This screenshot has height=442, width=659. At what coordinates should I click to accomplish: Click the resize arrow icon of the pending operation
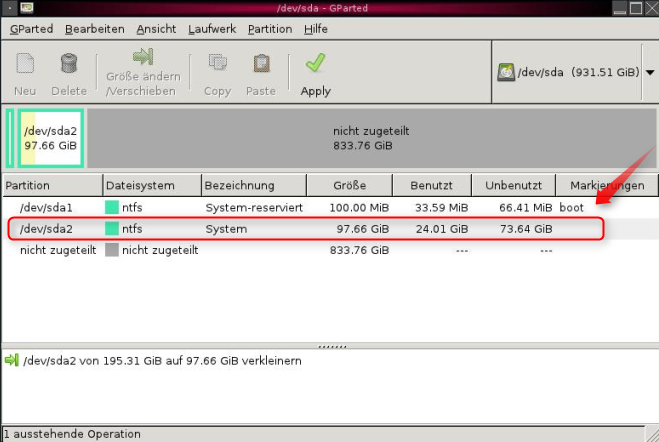pos(11,360)
